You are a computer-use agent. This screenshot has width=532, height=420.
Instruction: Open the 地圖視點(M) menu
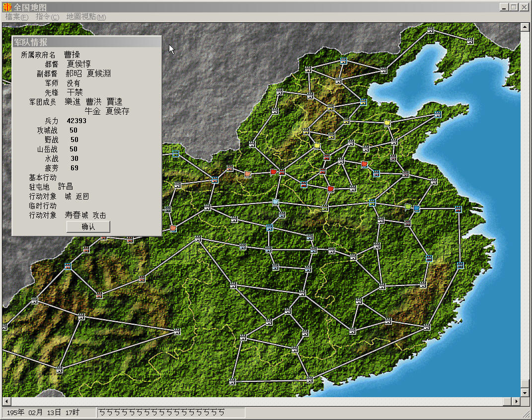point(86,17)
